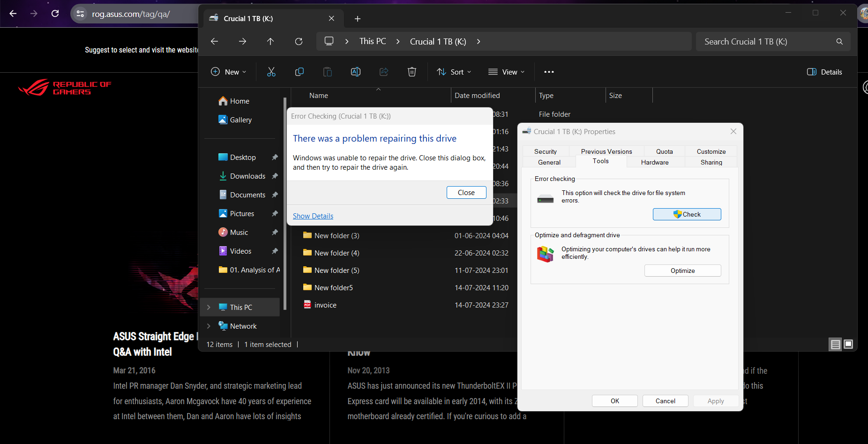Close the Crucial 1 TB (K:) tab
Screen dimensions: 868x444
click(x=331, y=18)
